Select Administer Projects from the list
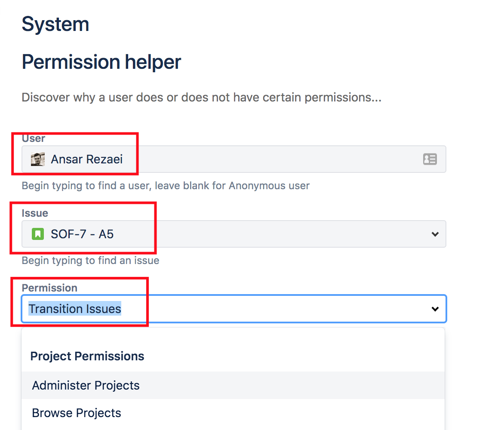 86,385
